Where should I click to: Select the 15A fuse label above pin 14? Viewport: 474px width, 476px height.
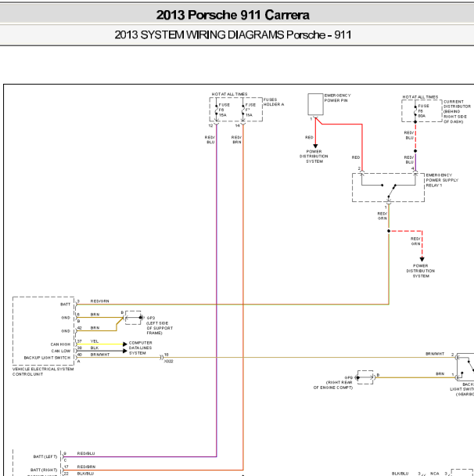point(250,110)
